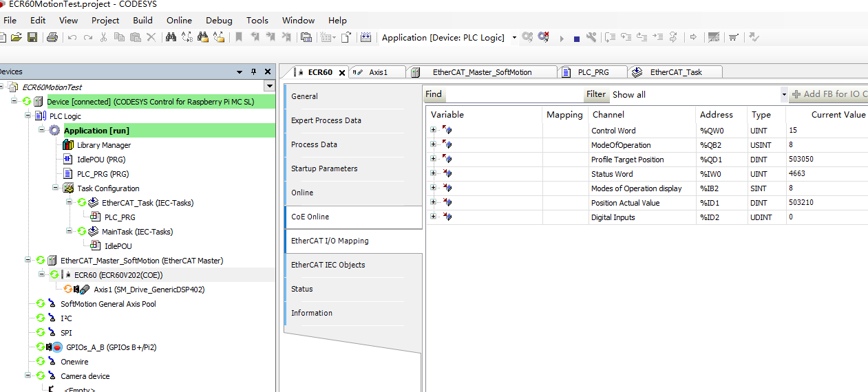The image size is (868, 392).
Task: Open the CoE Online section
Action: click(x=354, y=217)
